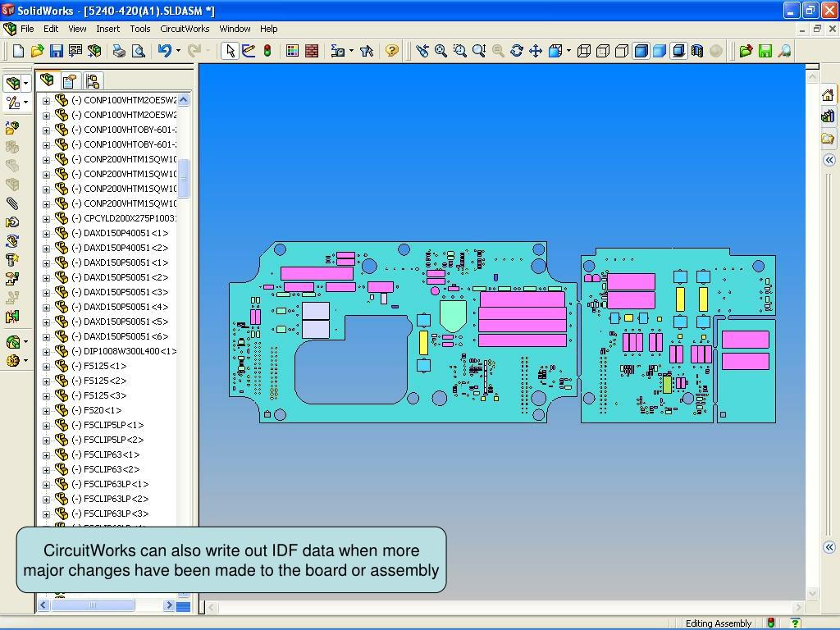Click the yellow Help question mark icon
Image resolution: width=840 pixels, height=630 pixels.
click(392, 51)
